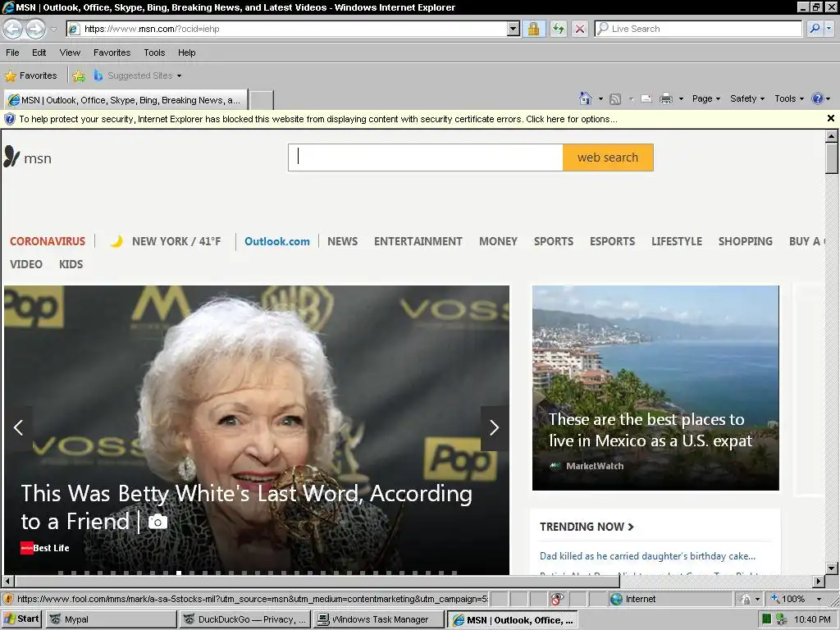The height and width of the screenshot is (630, 840).
Task: Open recent pages dropdown beside Forward
Action: click(x=53, y=29)
